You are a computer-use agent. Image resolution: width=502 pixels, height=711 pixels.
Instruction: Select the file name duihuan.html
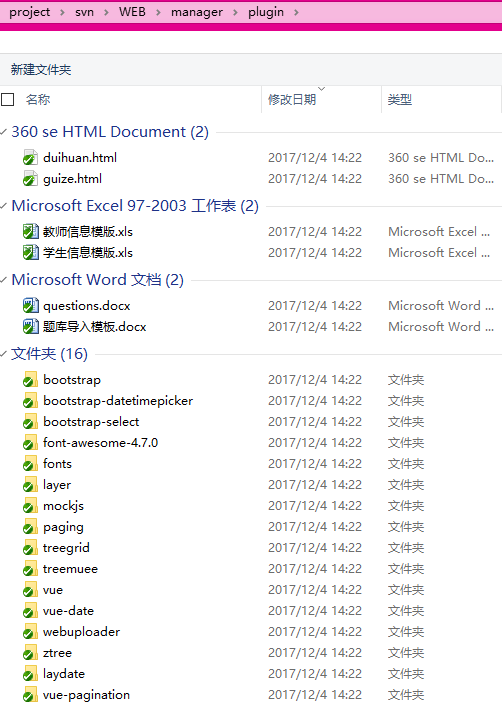tap(80, 157)
